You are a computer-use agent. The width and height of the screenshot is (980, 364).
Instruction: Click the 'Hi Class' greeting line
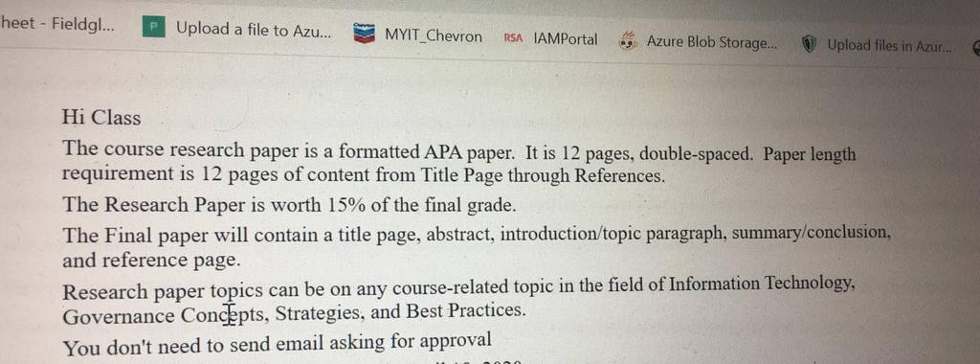click(101, 118)
